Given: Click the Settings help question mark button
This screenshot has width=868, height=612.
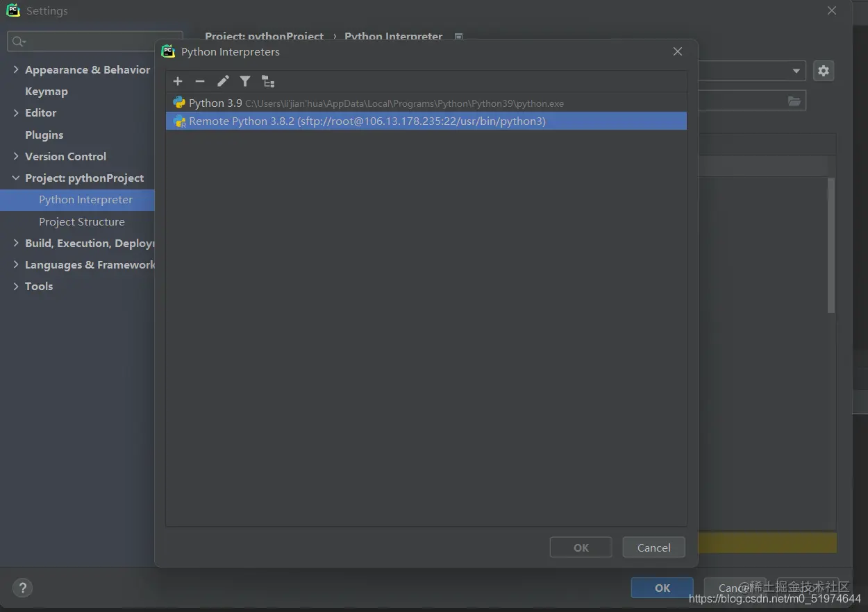Looking at the screenshot, I should click(x=23, y=588).
